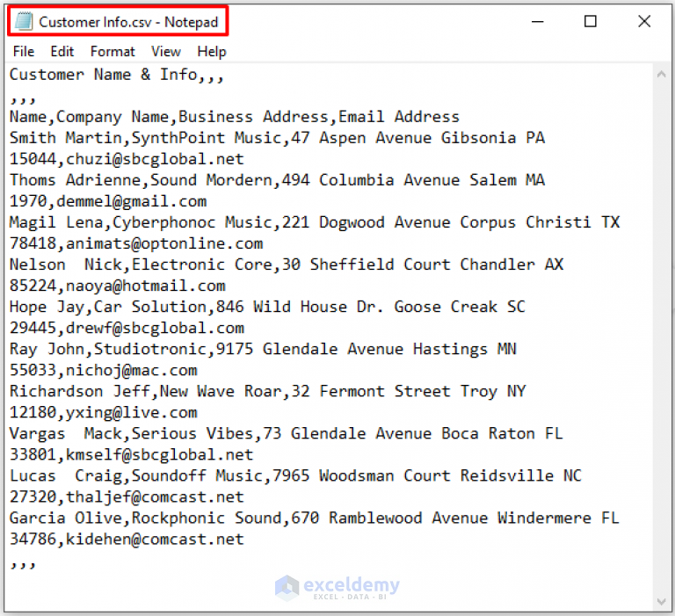Click '7965 Woodsman Court Reidsville NC'
This screenshot has width=675, height=616.
(x=427, y=475)
